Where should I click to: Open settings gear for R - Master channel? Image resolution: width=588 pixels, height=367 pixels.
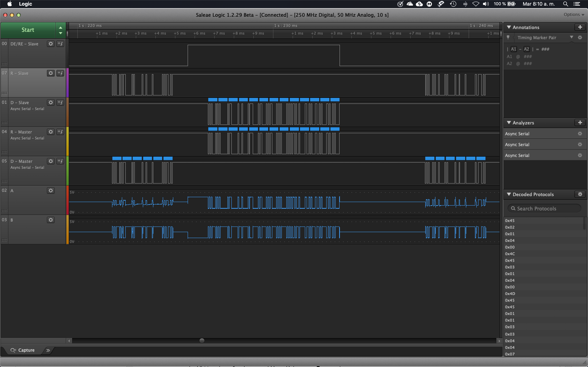(50, 132)
